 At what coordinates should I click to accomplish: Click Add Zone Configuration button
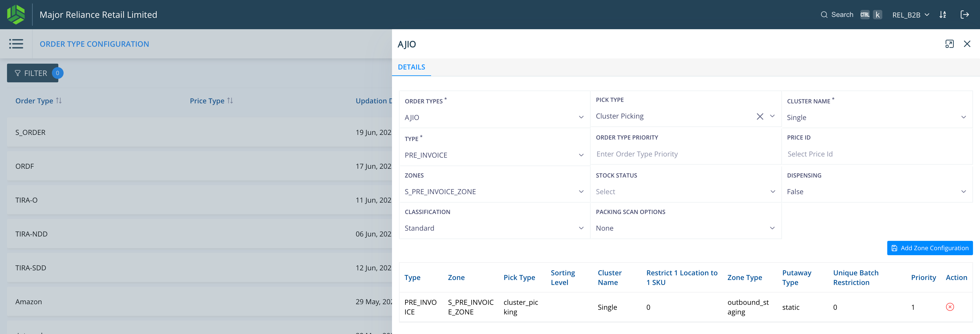930,248
